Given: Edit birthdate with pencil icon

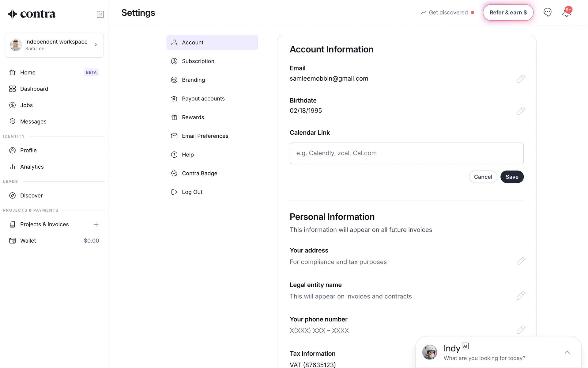Looking at the screenshot, I should (520, 111).
